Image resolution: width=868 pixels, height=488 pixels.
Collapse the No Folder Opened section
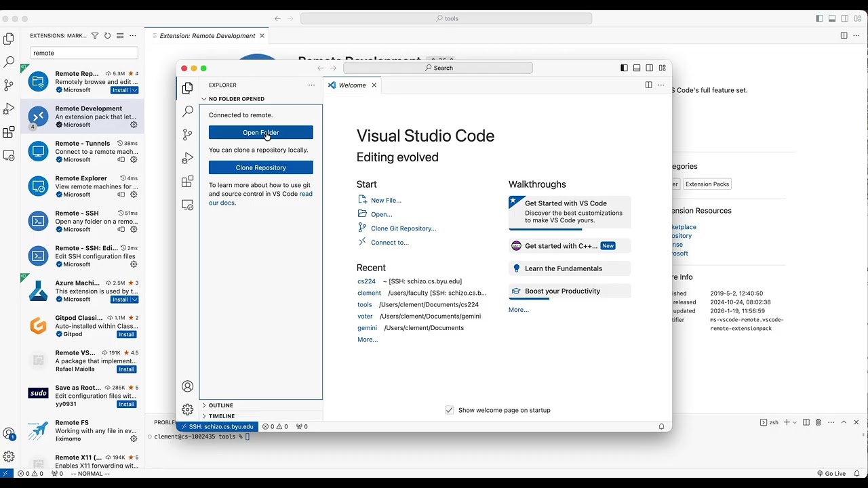(x=261, y=99)
